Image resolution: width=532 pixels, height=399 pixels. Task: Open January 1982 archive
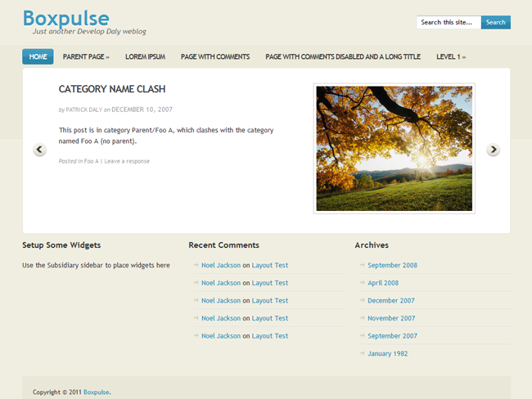[x=387, y=353]
